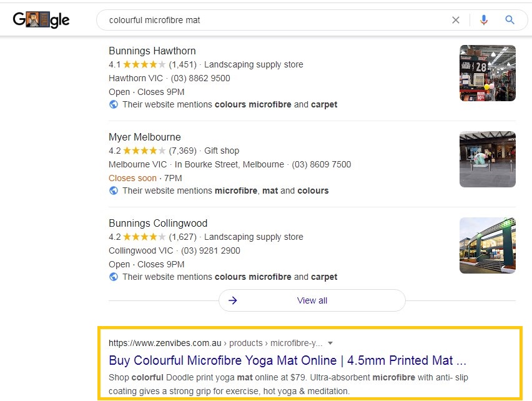Click the blue search magnifier icon

[x=510, y=20]
